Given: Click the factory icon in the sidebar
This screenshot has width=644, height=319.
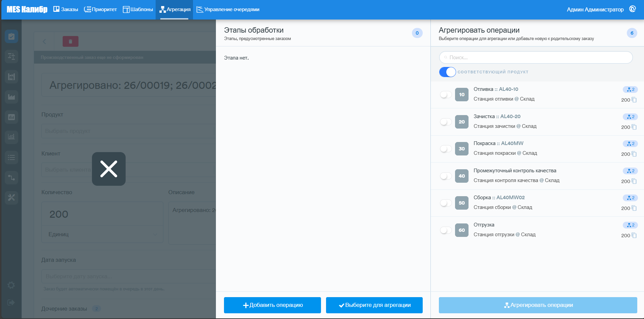Looking at the screenshot, I should click(11, 77).
